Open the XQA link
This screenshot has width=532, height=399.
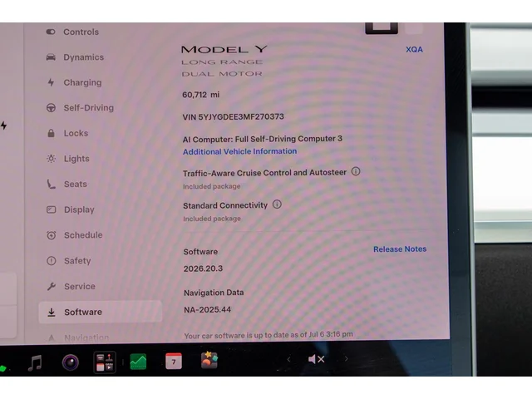point(414,50)
